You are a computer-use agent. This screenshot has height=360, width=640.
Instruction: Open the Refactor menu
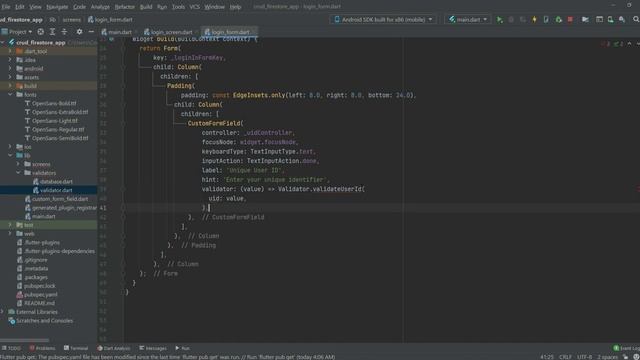(x=124, y=7)
